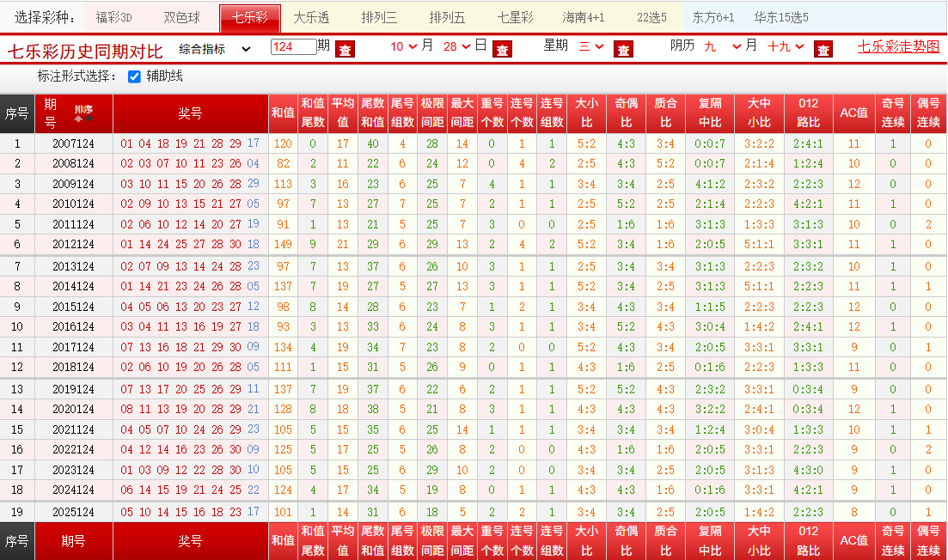The height and width of the screenshot is (560, 948).
Task: Toggle the 辅助线 checkbox
Action: (134, 76)
